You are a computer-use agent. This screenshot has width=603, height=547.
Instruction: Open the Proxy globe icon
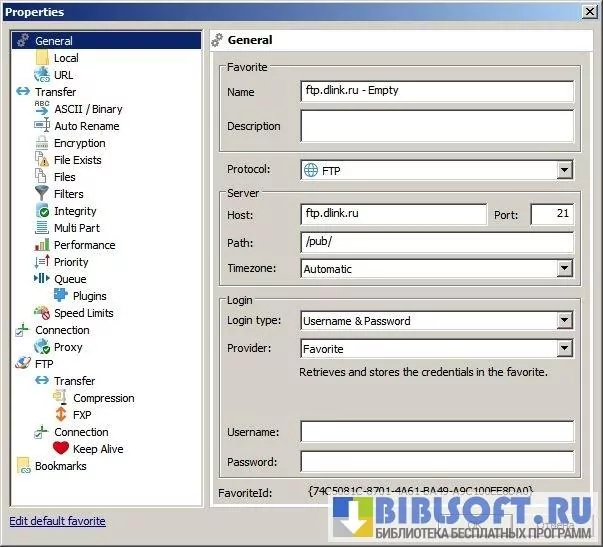(42, 347)
